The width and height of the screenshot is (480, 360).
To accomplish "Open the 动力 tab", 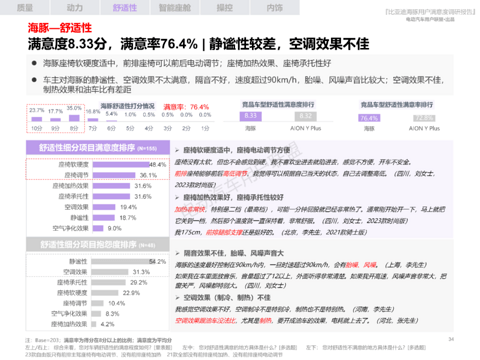I will (x=75, y=7).
